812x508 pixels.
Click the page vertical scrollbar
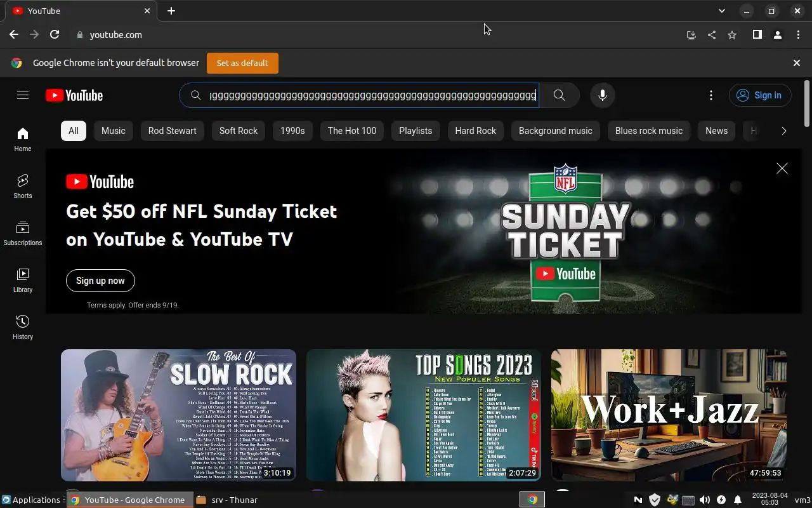(x=807, y=102)
